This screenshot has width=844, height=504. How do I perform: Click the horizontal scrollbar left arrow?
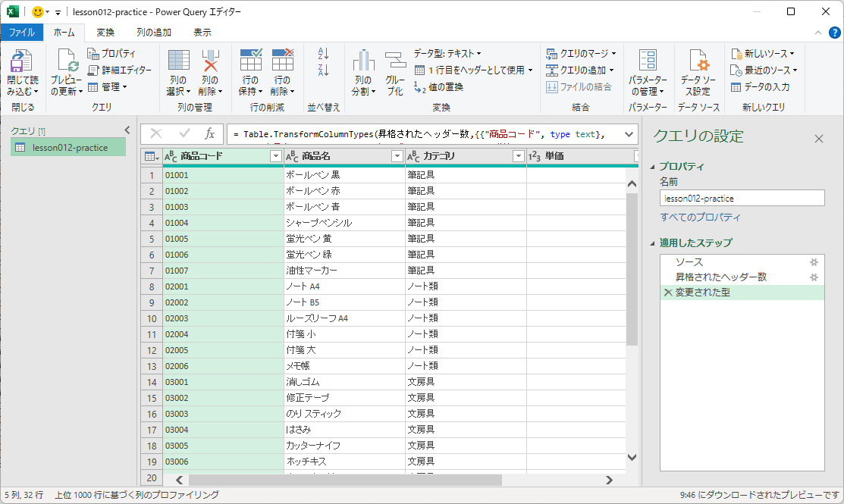pos(179,480)
